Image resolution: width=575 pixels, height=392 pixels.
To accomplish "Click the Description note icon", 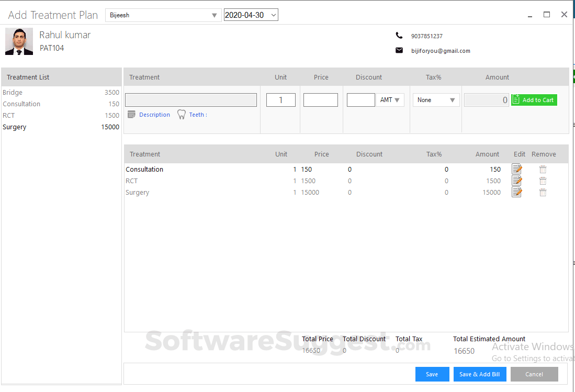I will click(131, 114).
